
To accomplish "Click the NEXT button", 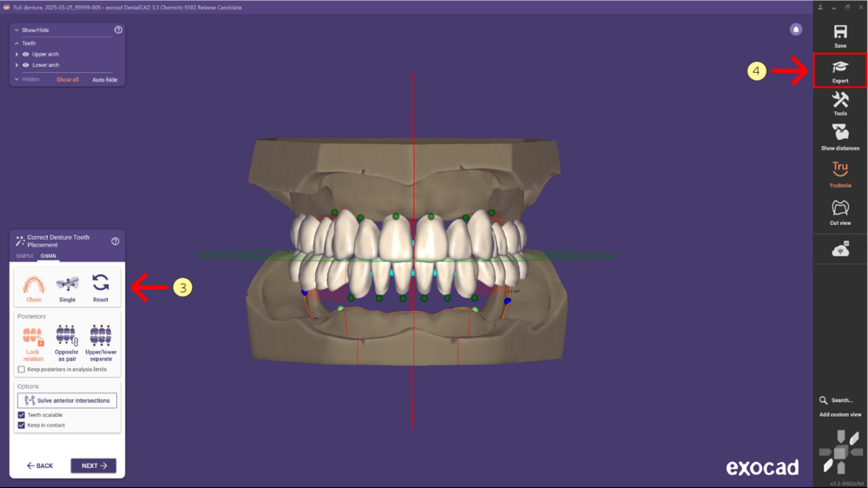I will [94, 465].
